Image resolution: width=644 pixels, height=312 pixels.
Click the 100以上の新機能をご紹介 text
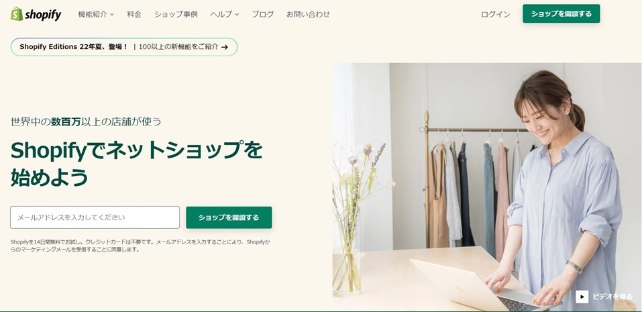tap(178, 47)
